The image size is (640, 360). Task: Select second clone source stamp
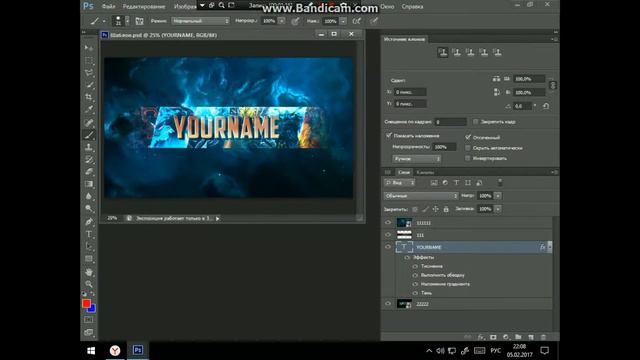click(457, 52)
